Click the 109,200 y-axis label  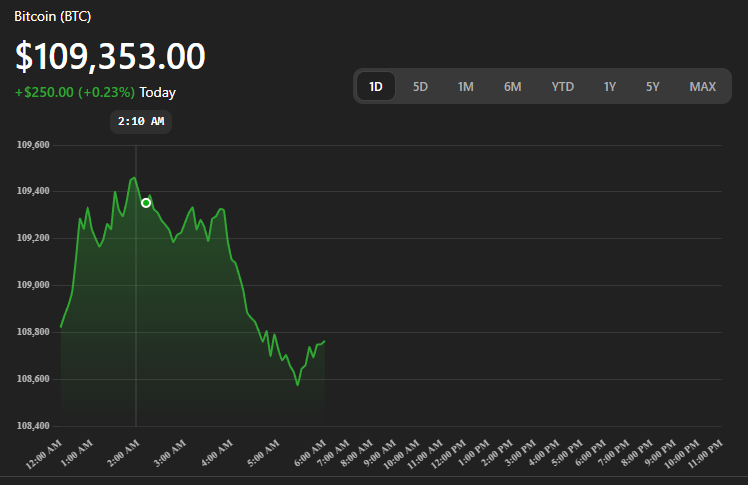click(33, 238)
